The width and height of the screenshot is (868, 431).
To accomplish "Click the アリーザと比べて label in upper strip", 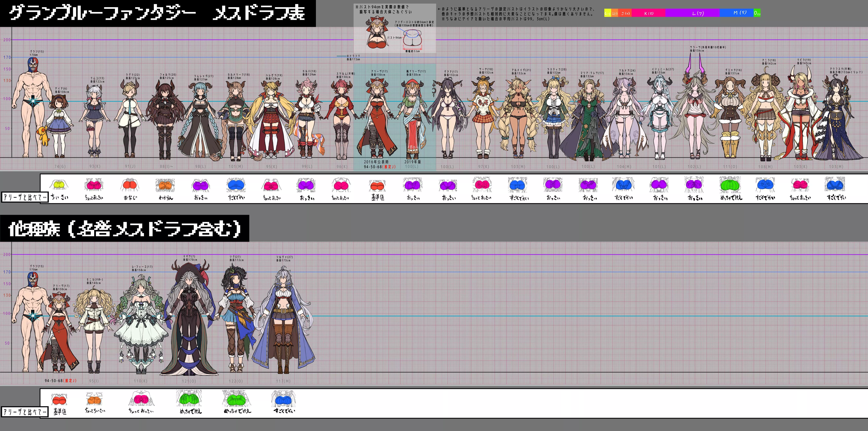I will coord(25,197).
